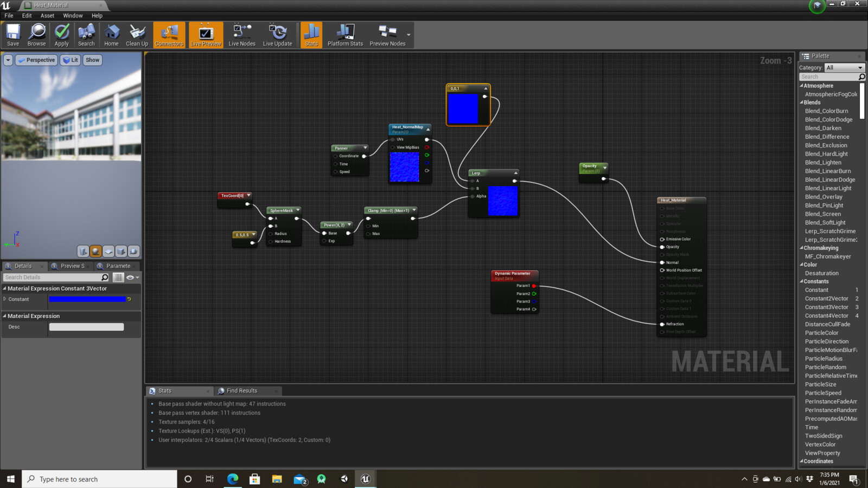The image size is (868, 488).
Task: Toggle Live Update for the material
Action: 277,35
